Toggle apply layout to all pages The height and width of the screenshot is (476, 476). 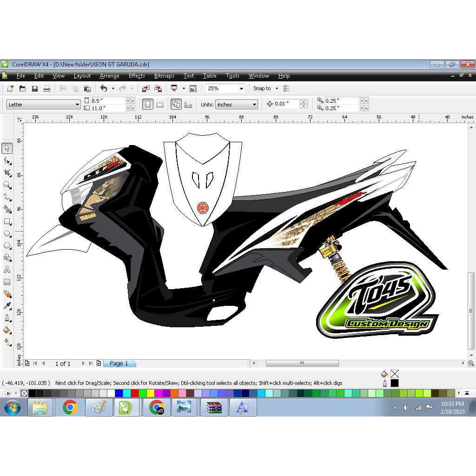click(177, 104)
